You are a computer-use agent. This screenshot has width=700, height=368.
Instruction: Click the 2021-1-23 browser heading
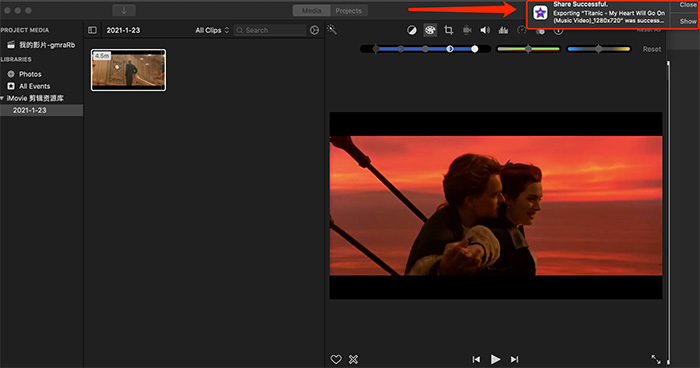click(123, 30)
